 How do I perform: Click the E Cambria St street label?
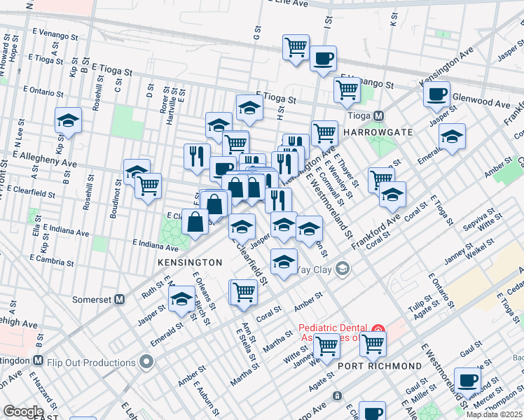point(51,260)
